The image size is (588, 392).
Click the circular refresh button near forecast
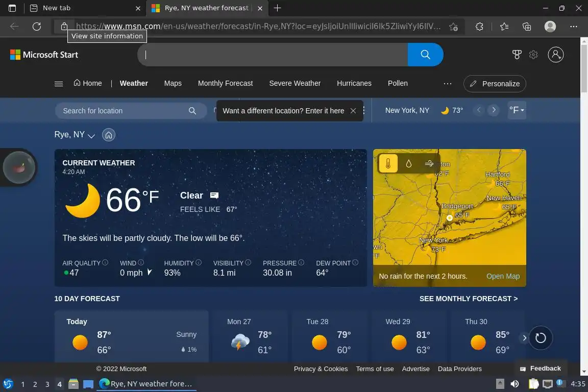(541, 338)
